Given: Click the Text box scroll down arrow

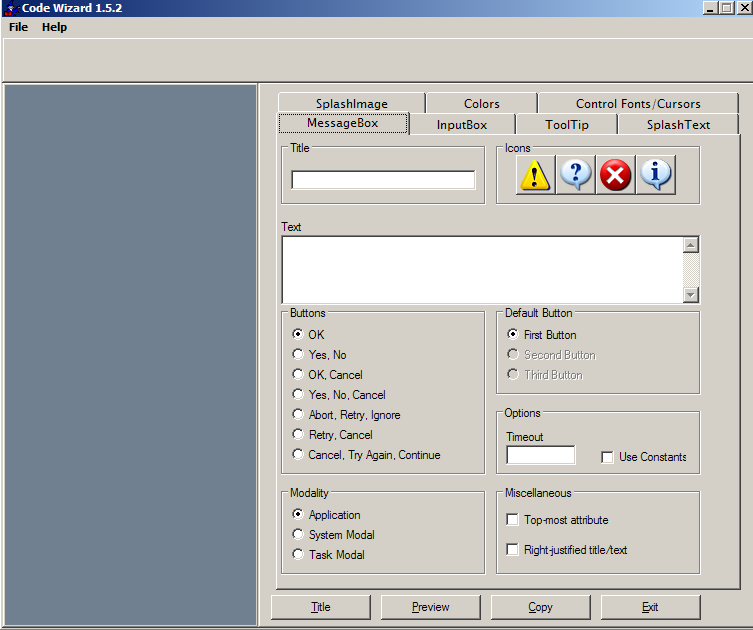Looking at the screenshot, I should [x=691, y=294].
